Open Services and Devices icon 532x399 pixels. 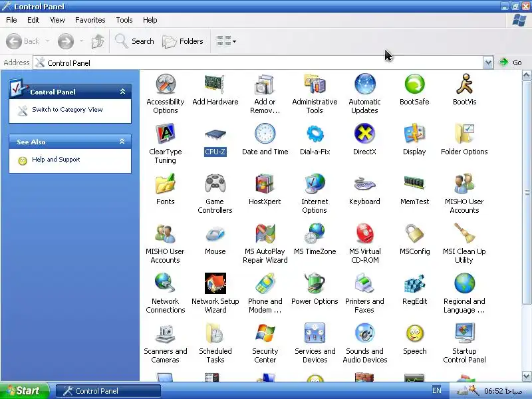pos(315,333)
